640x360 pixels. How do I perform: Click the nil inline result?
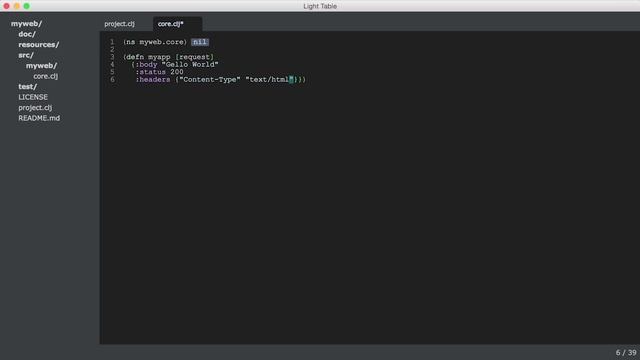200,42
